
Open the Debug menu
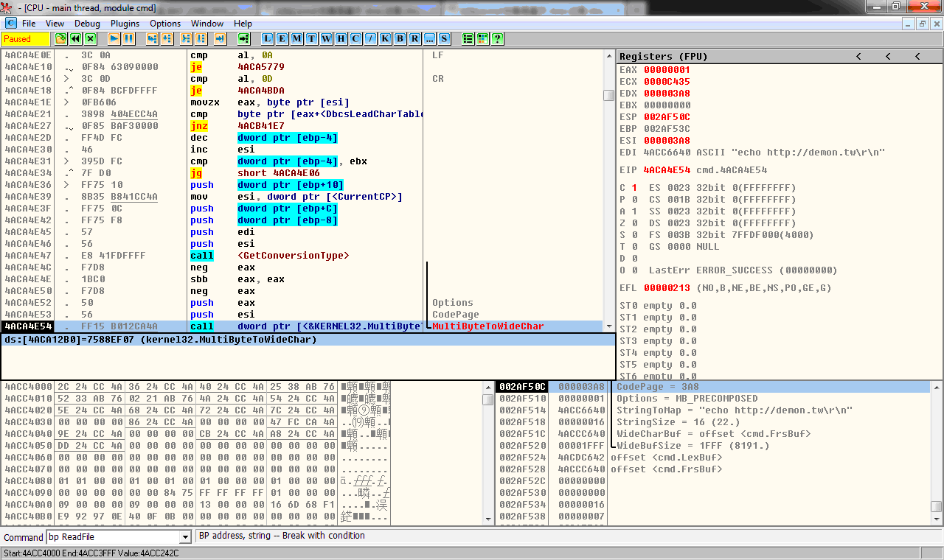point(87,24)
